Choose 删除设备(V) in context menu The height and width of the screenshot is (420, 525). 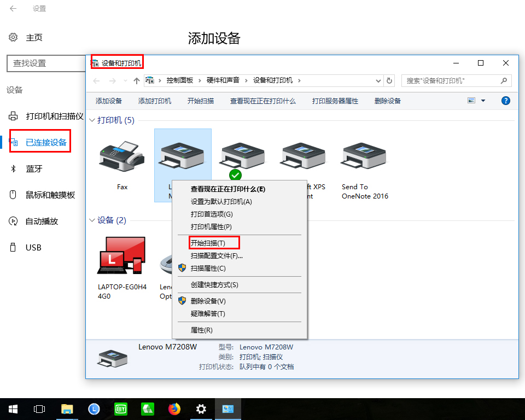(x=240, y=301)
